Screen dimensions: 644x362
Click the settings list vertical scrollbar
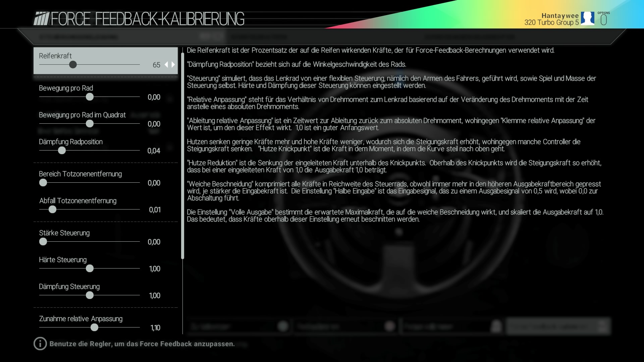point(183,156)
